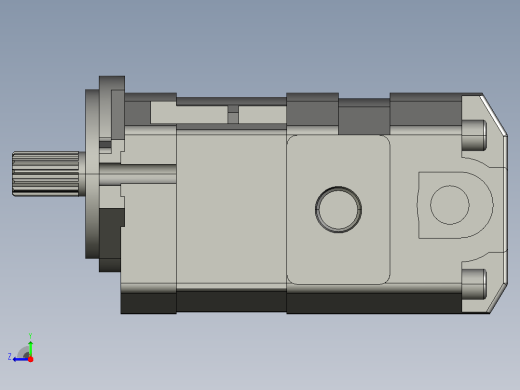Select the round port on the pump body
This screenshot has height=390, width=520.
[338, 209]
